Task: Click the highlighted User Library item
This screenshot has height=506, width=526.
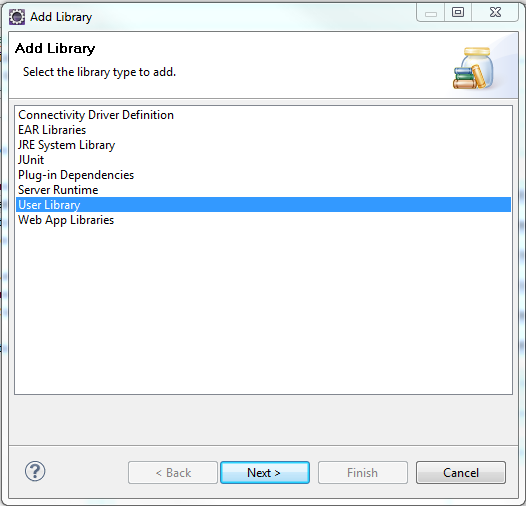Action: [264, 205]
